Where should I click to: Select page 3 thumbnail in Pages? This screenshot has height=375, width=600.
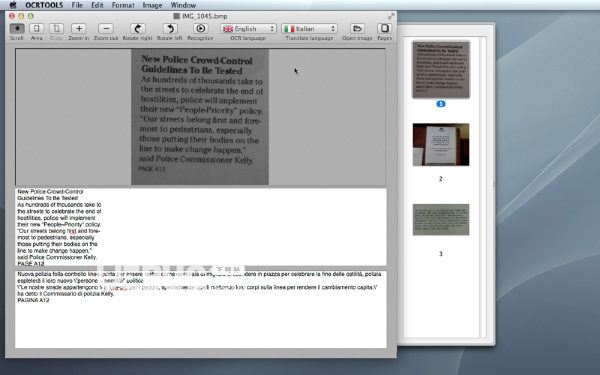(x=441, y=220)
